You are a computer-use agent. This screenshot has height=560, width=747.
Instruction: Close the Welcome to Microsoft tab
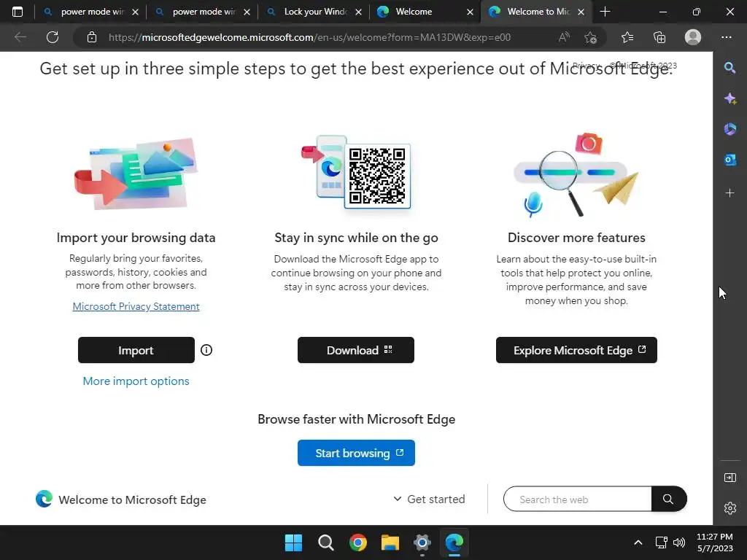(x=581, y=12)
